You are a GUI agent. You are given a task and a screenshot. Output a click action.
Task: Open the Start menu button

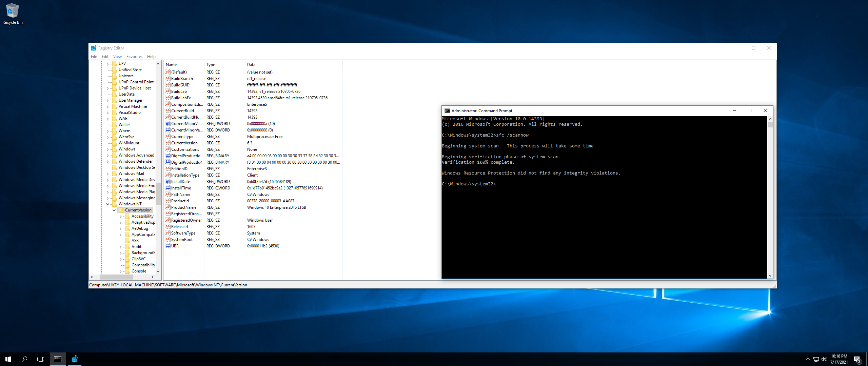pos(8,359)
